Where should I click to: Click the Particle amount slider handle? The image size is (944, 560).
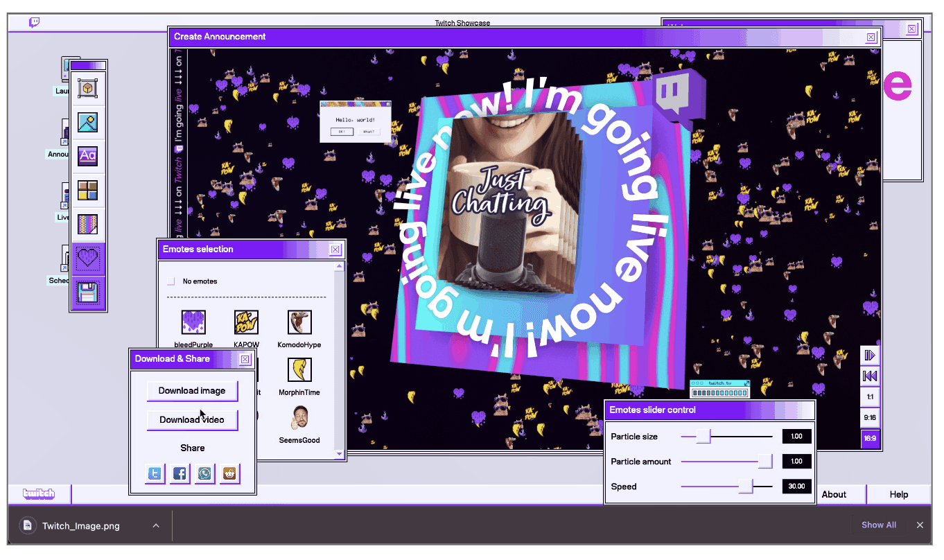(x=765, y=462)
